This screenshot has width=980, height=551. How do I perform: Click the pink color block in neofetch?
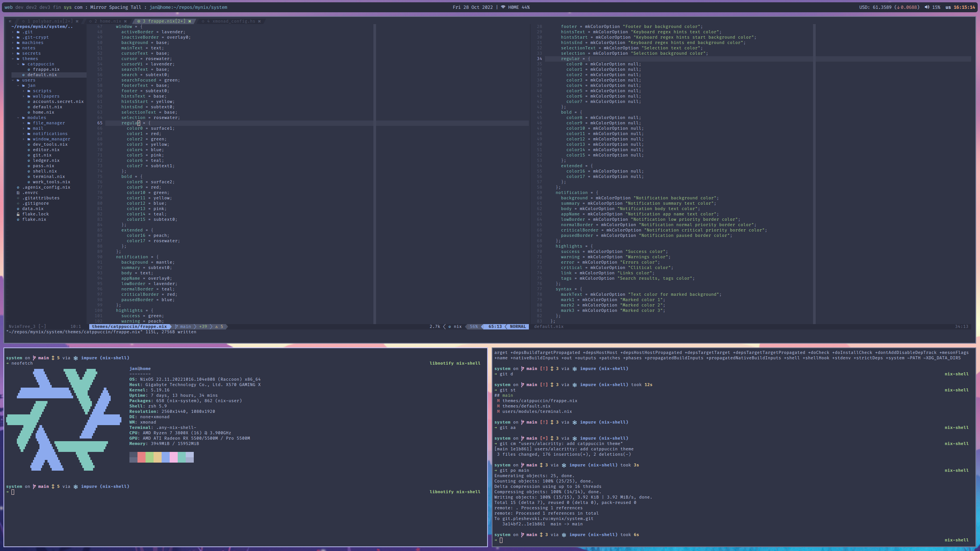click(x=173, y=457)
